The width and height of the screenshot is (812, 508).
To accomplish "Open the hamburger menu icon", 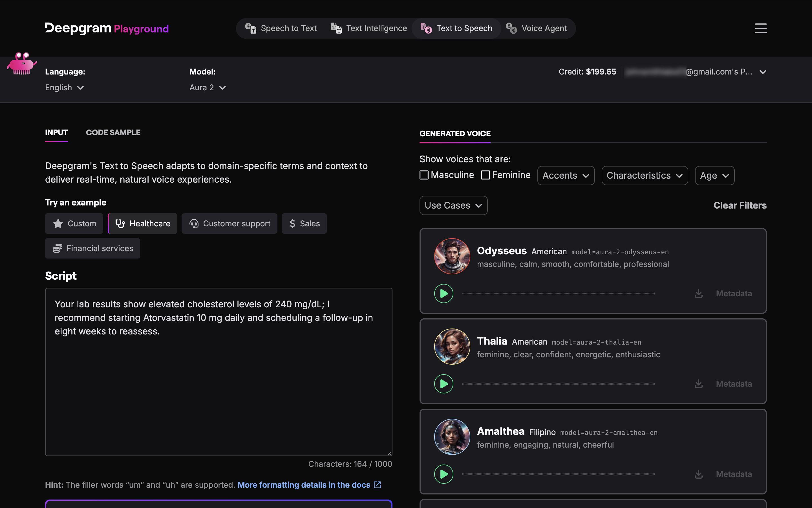I will pyautogui.click(x=761, y=28).
